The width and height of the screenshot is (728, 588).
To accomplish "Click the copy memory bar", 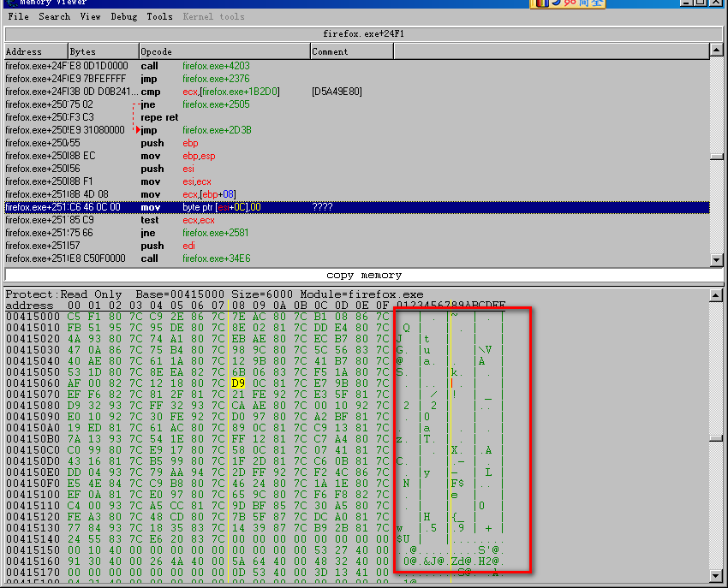I will coord(363,275).
